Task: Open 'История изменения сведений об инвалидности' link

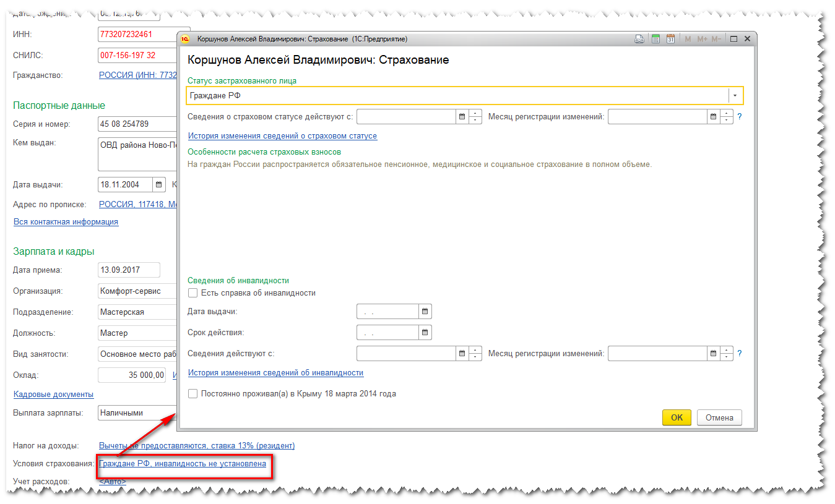Action: click(275, 373)
